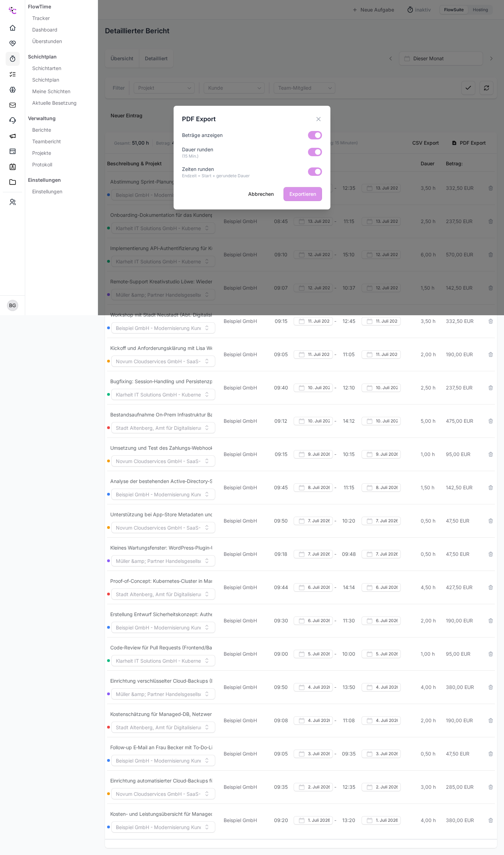The height and width of the screenshot is (855, 504).
Task: Expand project selector for Bestandsaufnahme On-Prem entry
Action: [163, 428]
